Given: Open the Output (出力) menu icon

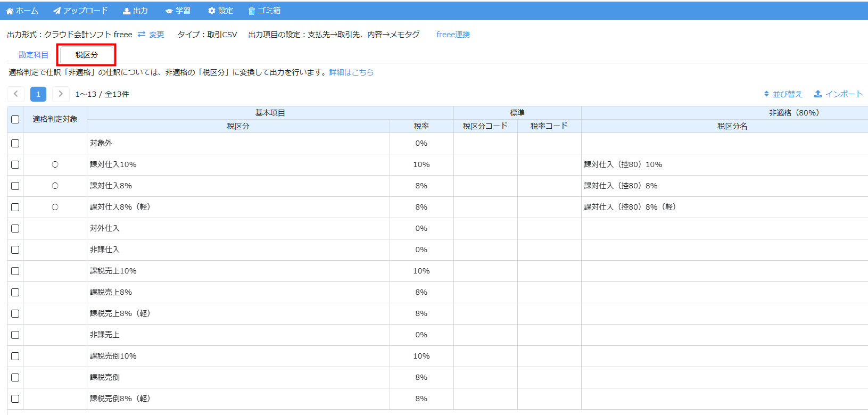Looking at the screenshot, I should pos(127,11).
